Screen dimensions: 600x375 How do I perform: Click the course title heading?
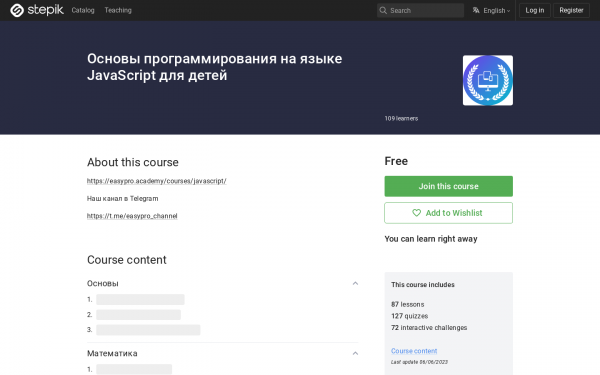(215, 67)
